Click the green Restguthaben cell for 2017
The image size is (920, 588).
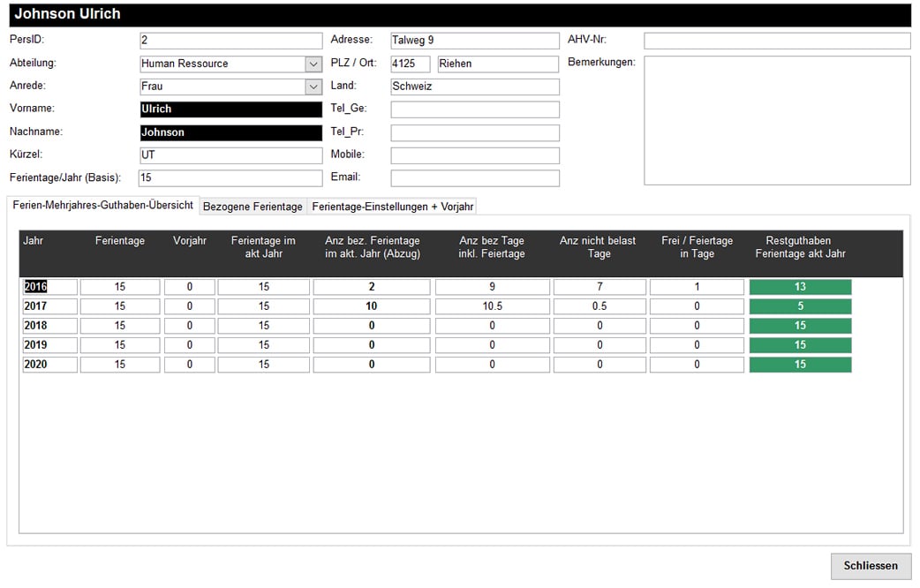(x=800, y=306)
